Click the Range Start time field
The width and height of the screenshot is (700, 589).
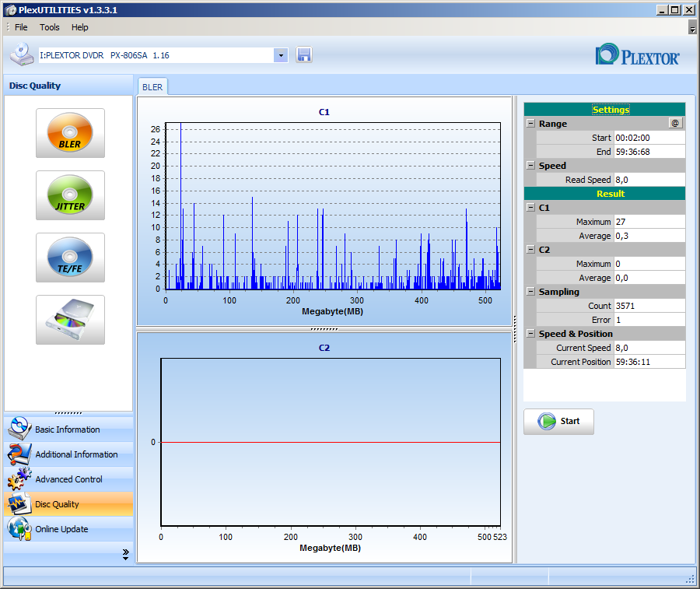click(x=649, y=138)
